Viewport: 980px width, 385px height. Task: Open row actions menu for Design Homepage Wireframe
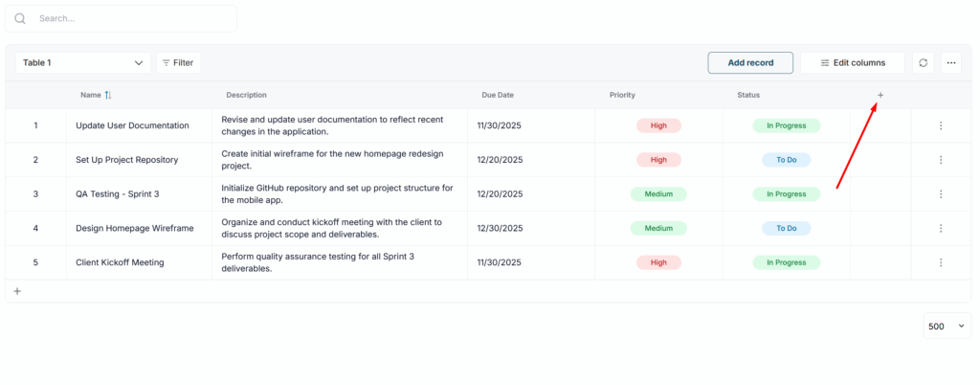point(941,228)
